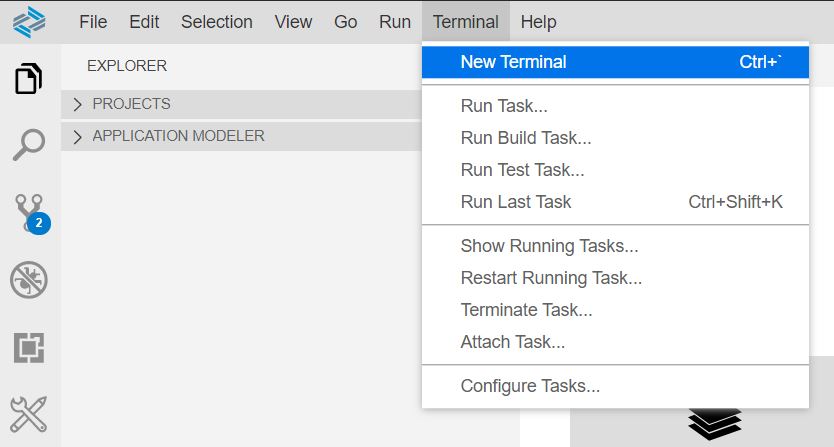The width and height of the screenshot is (834, 447).
Task: Open the Run and Debug bug icon
Action: 29,281
